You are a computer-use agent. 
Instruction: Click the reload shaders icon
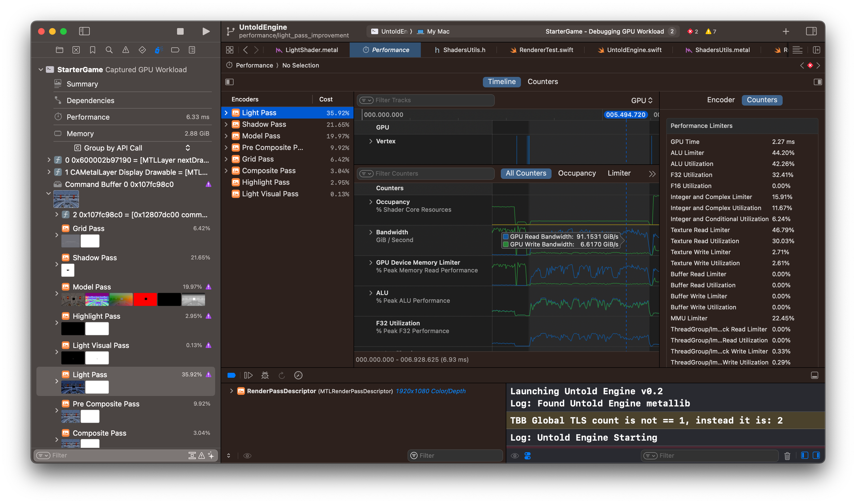tap(282, 375)
